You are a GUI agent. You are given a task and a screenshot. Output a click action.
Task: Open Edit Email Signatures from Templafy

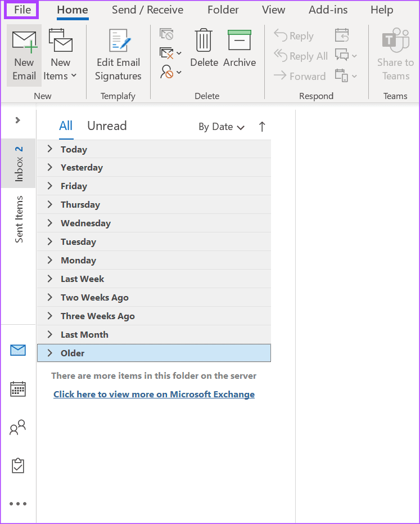(x=118, y=56)
